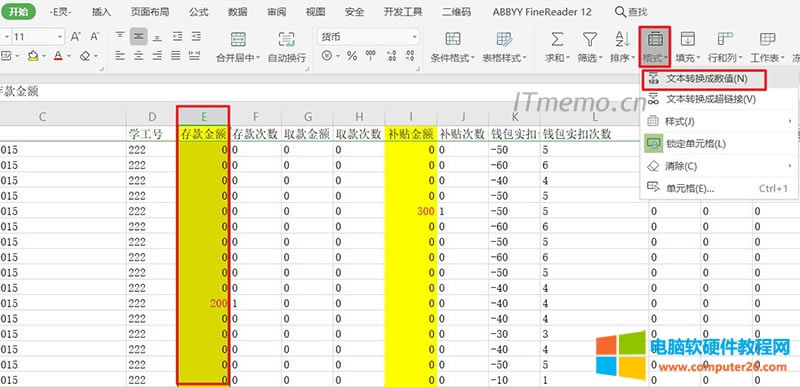Open the fill color dropdown arrow
The width and height of the screenshot is (800, 387).
click(44, 56)
